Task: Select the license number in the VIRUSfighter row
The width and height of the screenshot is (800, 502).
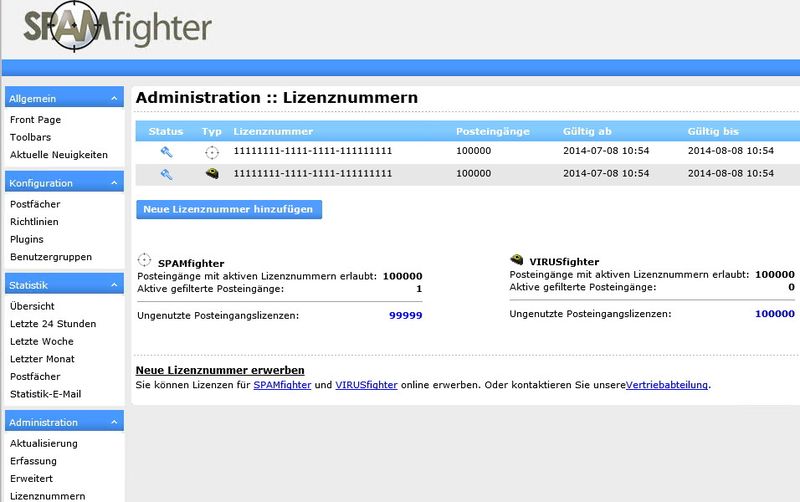Action: [313, 173]
